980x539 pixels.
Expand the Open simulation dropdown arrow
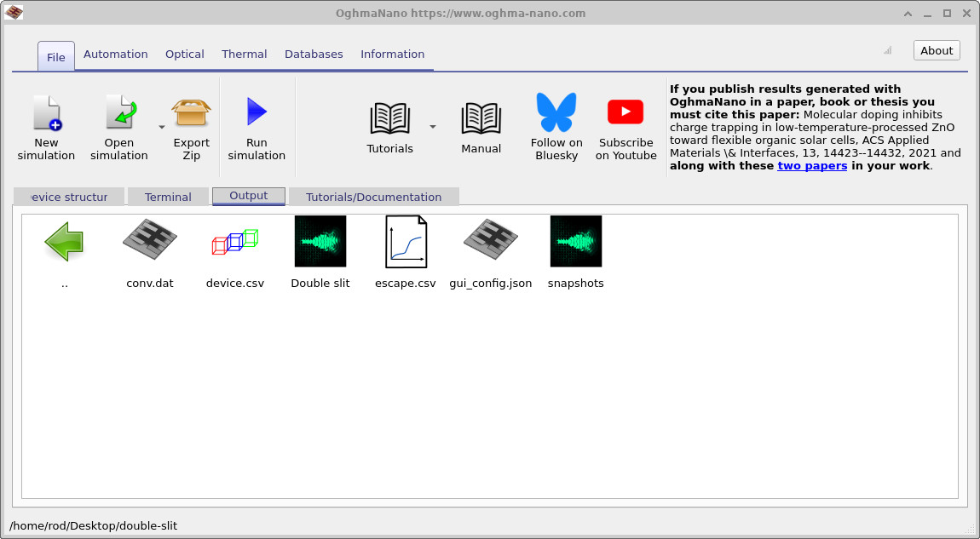pos(162,127)
